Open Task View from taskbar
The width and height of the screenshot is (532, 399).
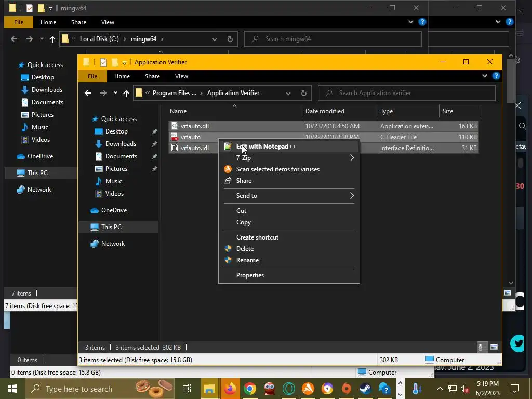(187, 389)
